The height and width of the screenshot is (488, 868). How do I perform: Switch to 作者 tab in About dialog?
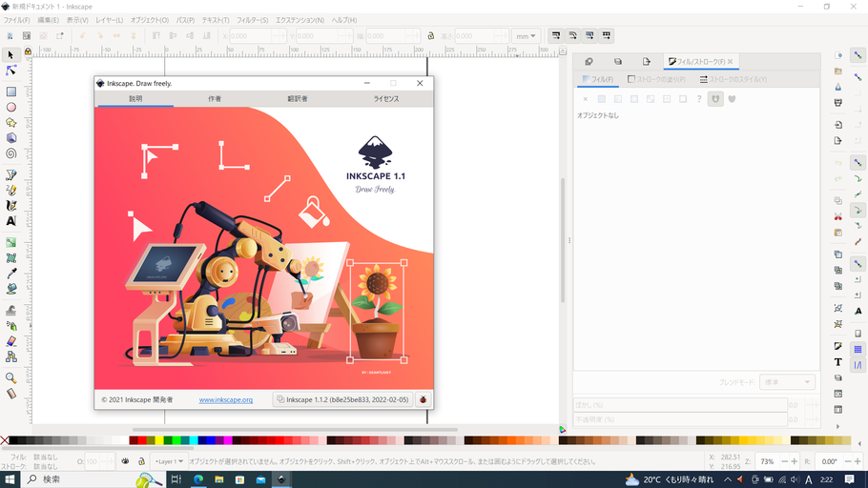215,99
